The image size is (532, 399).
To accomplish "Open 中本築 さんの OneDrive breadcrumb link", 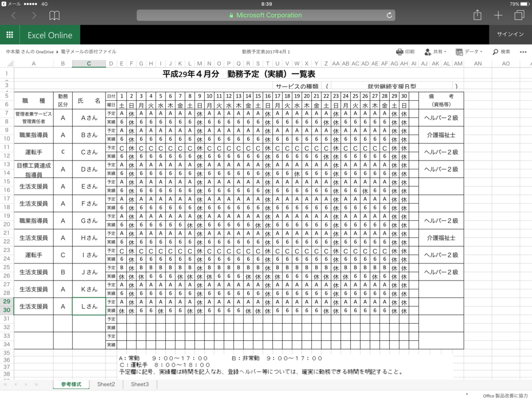I will click(x=30, y=52).
